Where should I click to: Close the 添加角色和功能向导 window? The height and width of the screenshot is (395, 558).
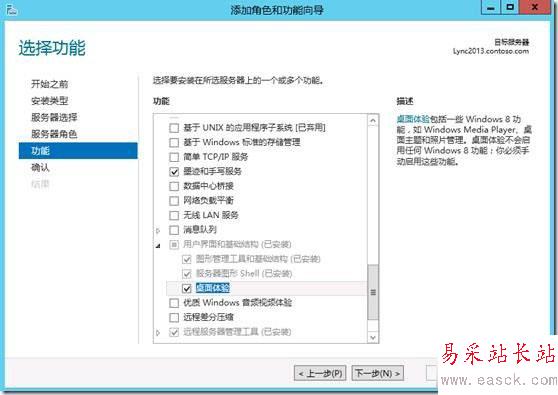tap(535, 8)
